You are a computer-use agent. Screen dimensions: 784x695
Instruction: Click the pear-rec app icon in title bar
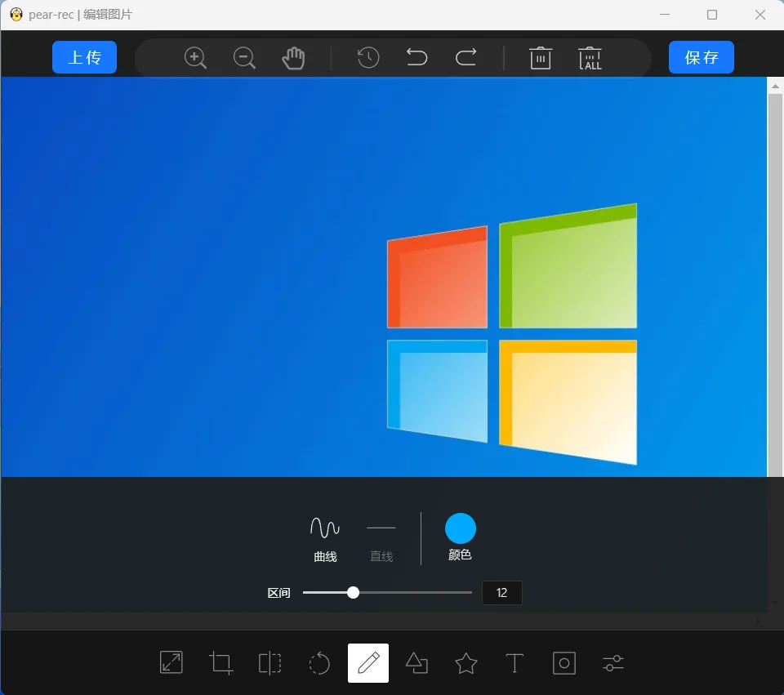pyautogui.click(x=16, y=15)
